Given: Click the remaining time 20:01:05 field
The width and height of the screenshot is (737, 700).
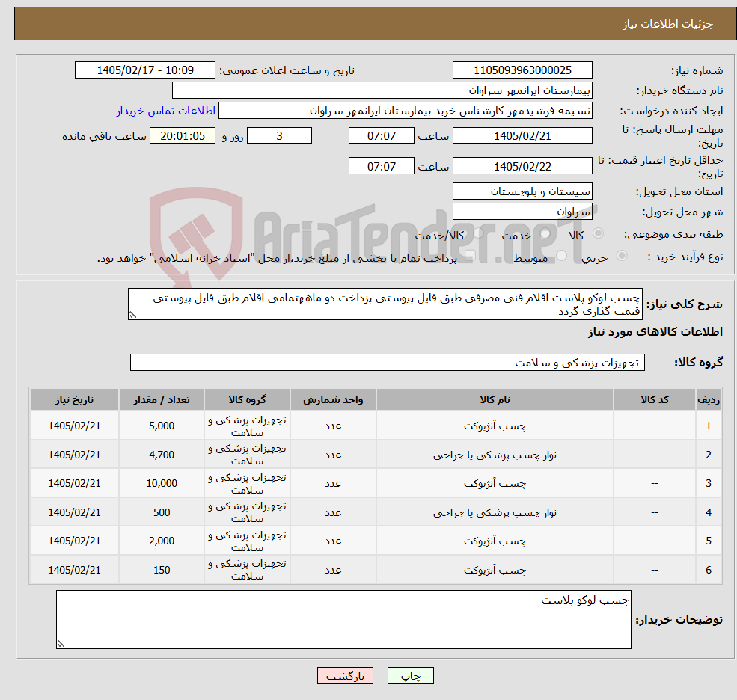Looking at the screenshot, I should point(183,136).
